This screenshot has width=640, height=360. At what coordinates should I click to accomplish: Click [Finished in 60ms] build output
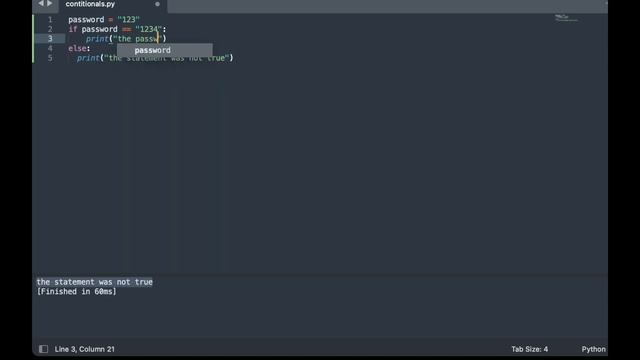77,291
